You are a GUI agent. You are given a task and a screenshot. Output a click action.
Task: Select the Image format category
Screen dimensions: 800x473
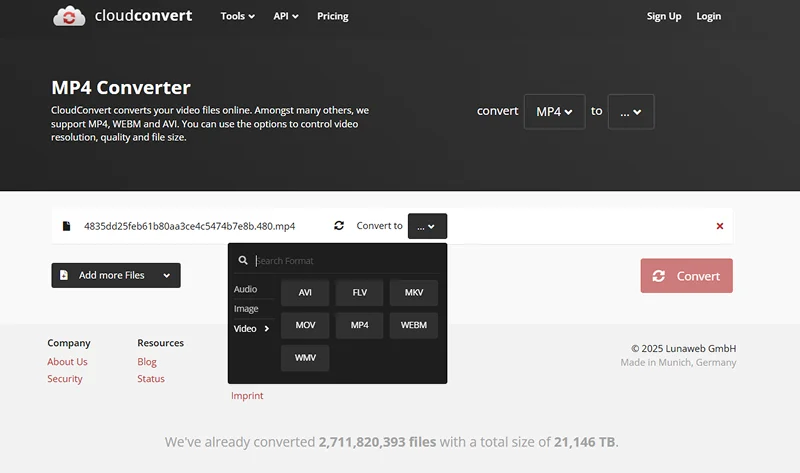pyautogui.click(x=246, y=309)
